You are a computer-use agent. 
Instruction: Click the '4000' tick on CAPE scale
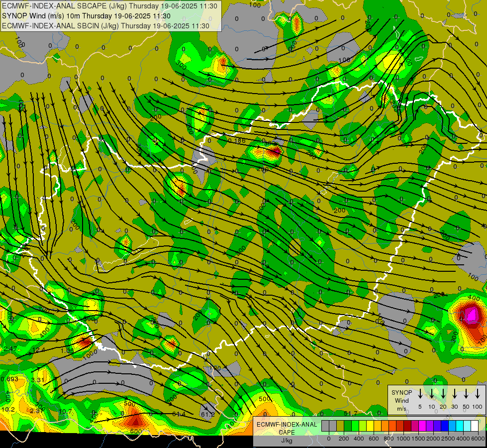[x=463, y=439]
